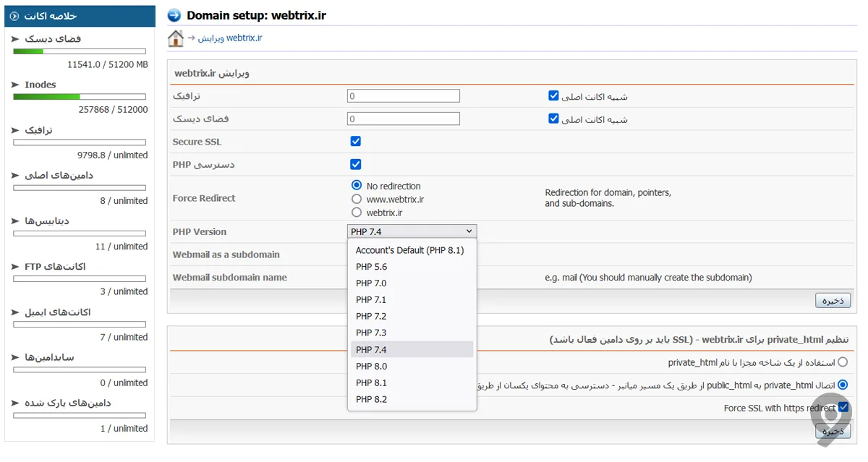Choose PHP 8.2 from the version list

coord(371,400)
